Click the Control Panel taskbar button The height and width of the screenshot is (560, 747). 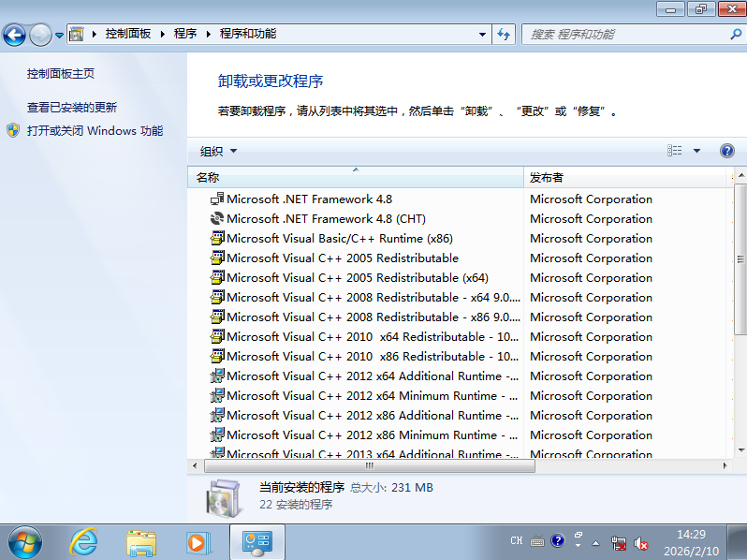(257, 542)
